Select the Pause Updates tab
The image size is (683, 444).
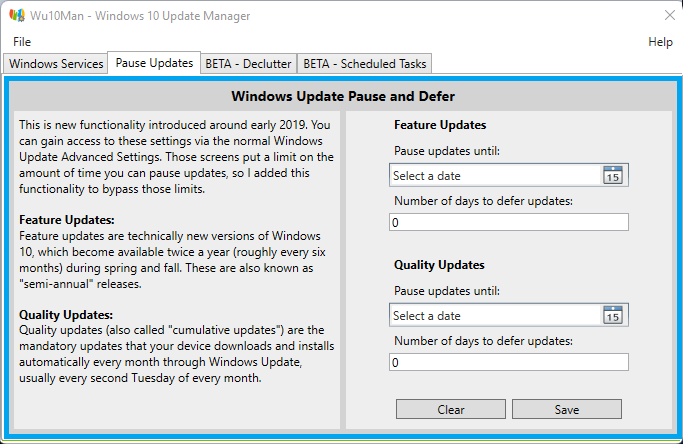tap(154, 63)
